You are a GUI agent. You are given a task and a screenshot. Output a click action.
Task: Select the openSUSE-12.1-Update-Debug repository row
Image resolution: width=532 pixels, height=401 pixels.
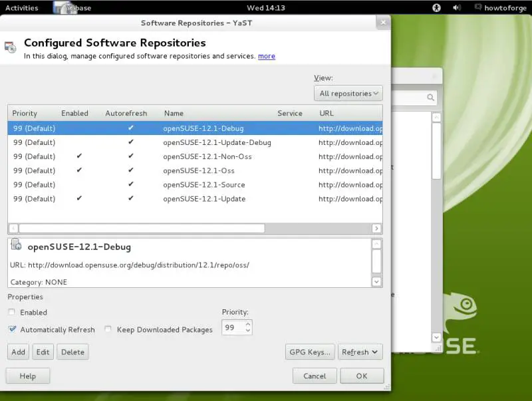[x=195, y=142]
